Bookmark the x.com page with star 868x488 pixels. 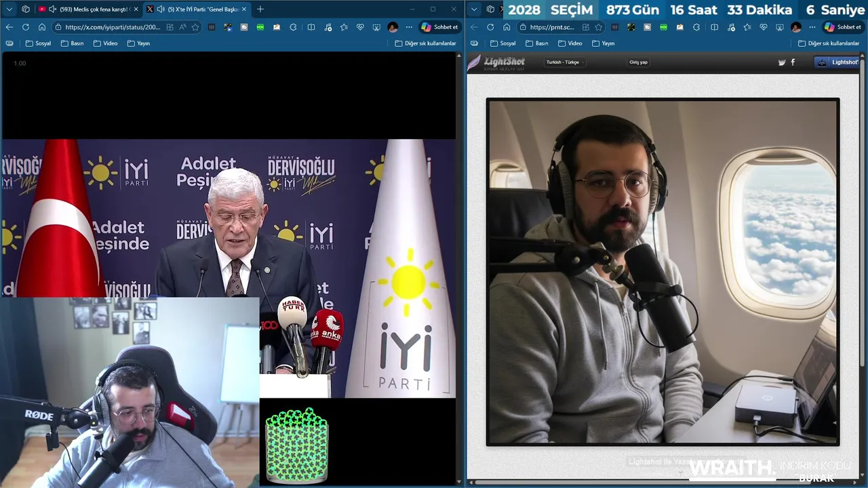click(195, 27)
